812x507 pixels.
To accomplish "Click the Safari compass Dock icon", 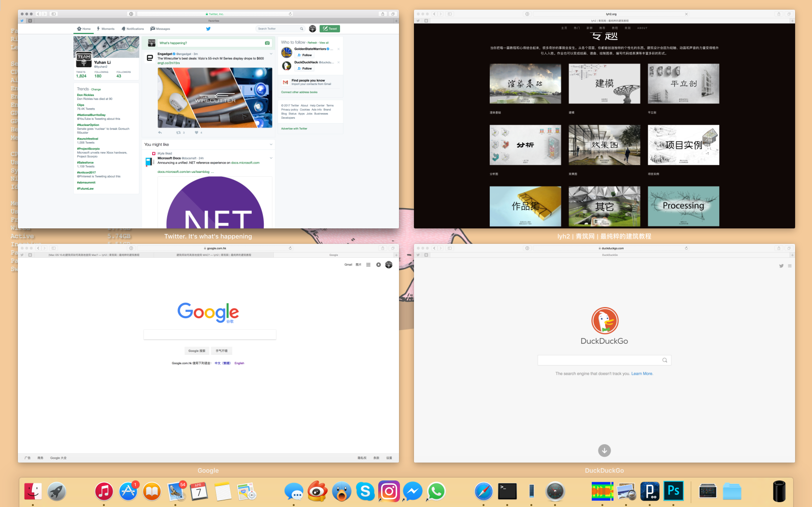I will [484, 492].
